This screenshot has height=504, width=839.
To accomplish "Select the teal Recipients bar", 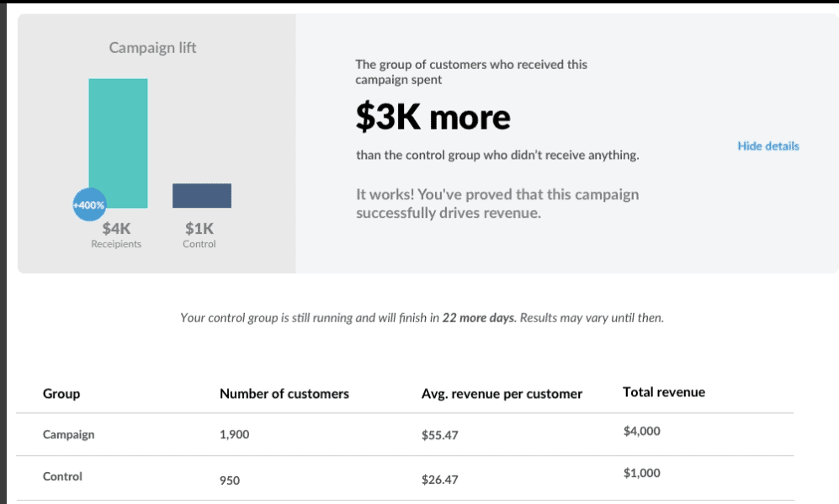I will point(119,143).
